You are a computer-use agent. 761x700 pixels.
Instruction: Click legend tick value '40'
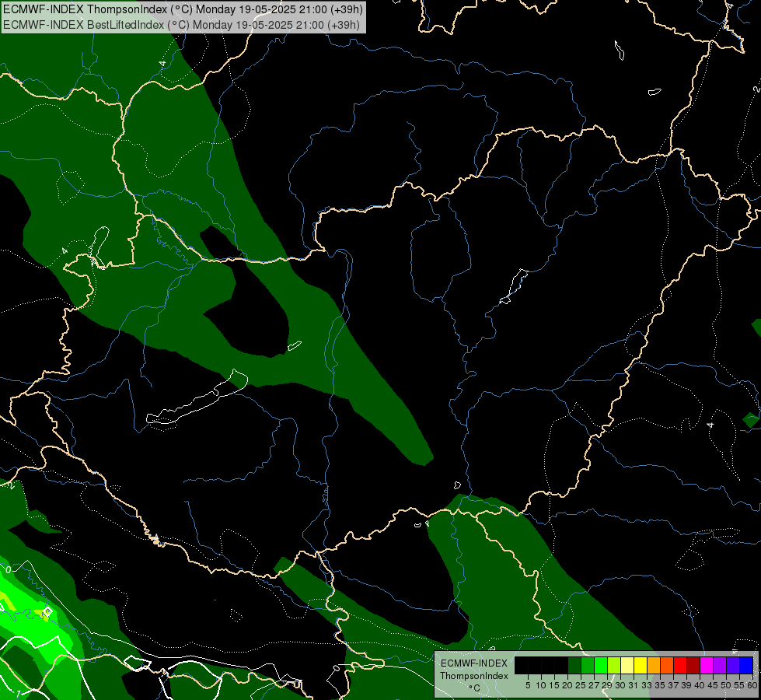(700, 685)
